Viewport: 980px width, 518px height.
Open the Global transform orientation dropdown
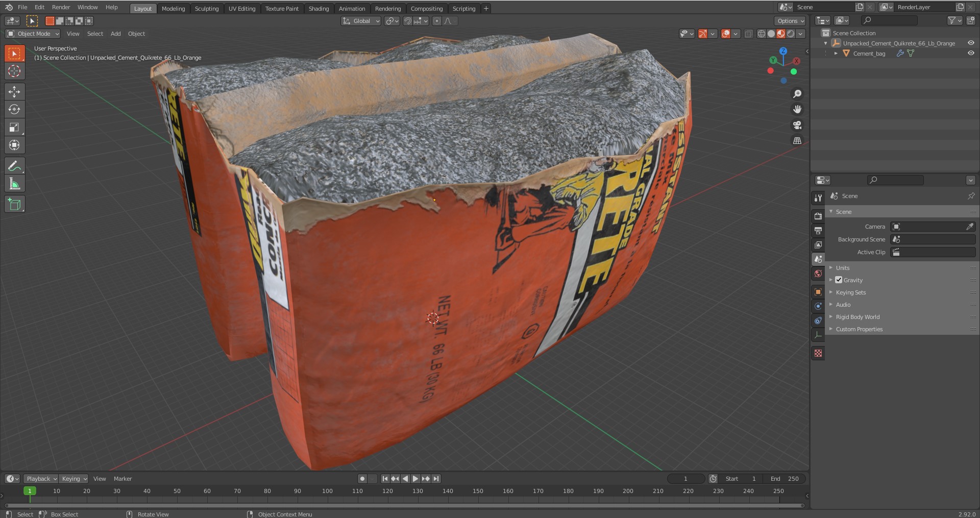[x=361, y=21]
